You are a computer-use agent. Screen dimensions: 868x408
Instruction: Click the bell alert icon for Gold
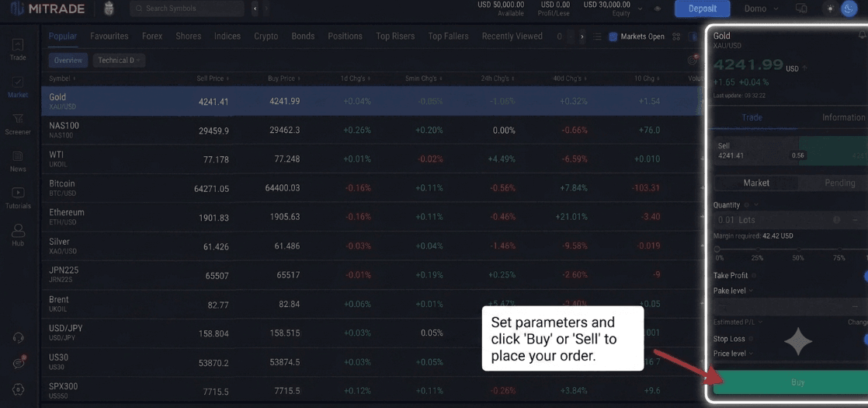(862, 35)
